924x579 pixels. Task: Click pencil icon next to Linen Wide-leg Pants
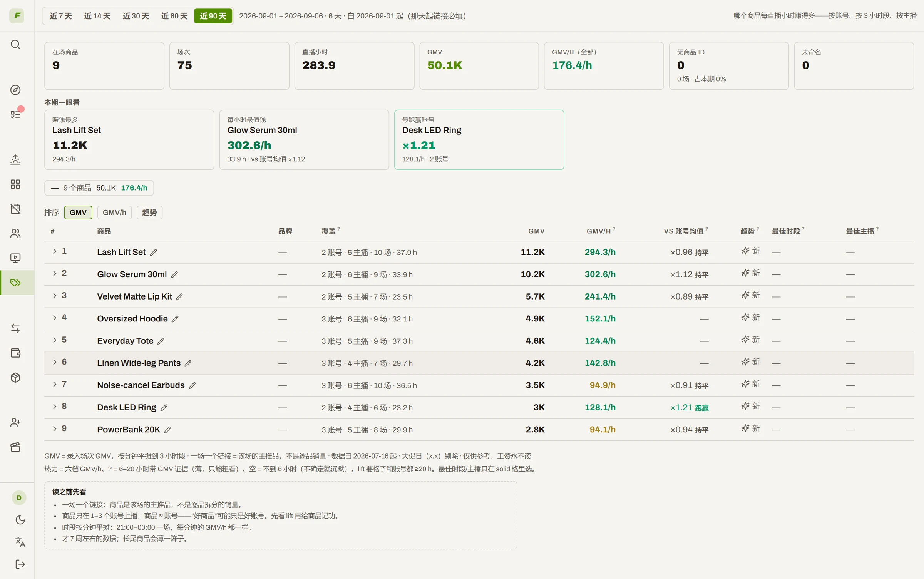[x=188, y=363]
